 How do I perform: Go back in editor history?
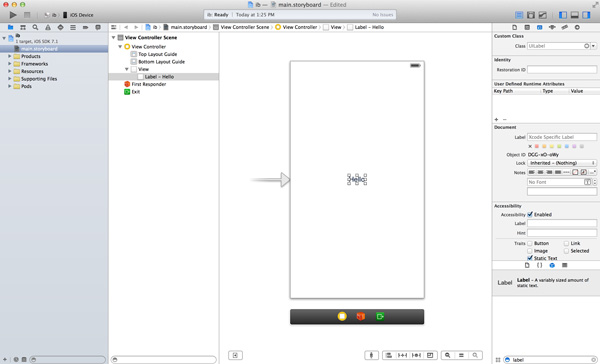tap(126, 27)
